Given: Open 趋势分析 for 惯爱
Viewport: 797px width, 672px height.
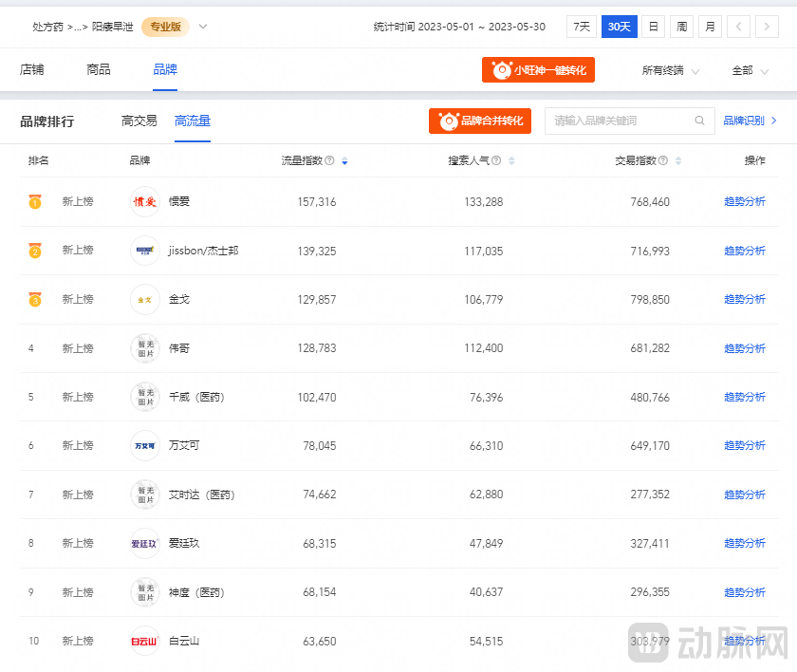Looking at the screenshot, I should (745, 202).
